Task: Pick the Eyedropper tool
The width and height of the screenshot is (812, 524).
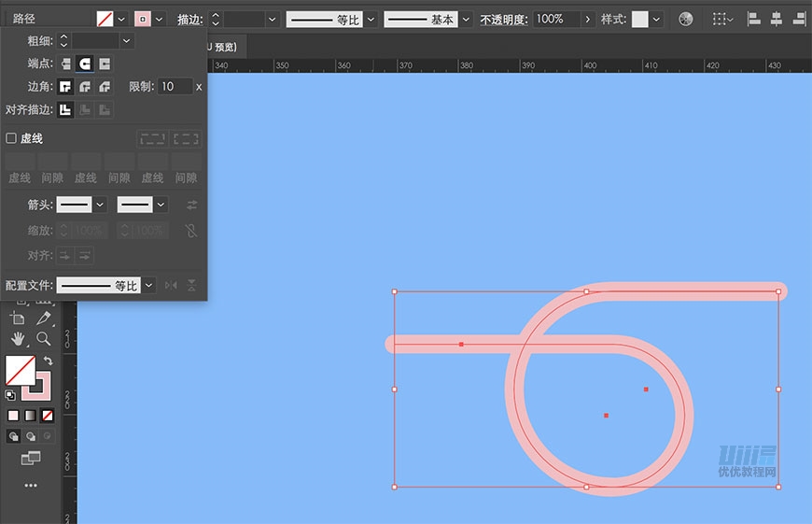Action: 43,319
